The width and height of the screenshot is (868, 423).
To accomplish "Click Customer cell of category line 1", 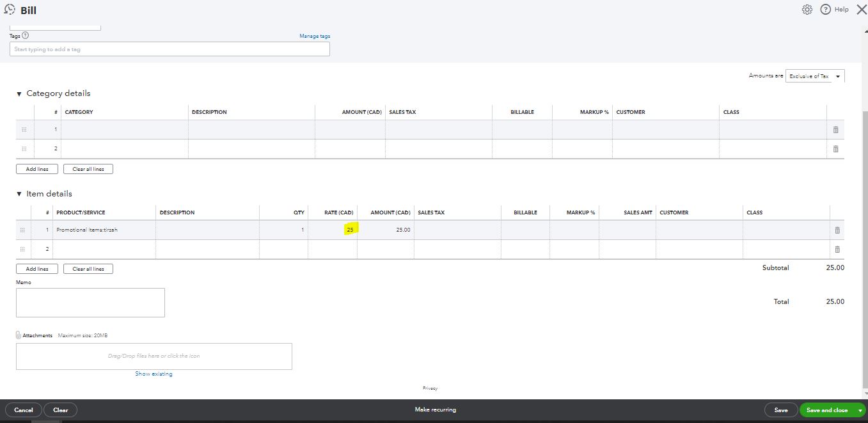I will (666, 130).
